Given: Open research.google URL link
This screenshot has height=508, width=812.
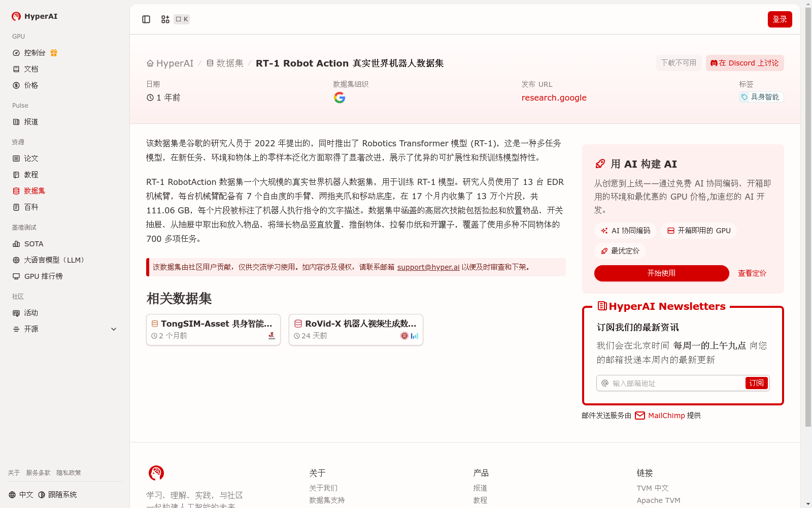Looking at the screenshot, I should pos(554,98).
